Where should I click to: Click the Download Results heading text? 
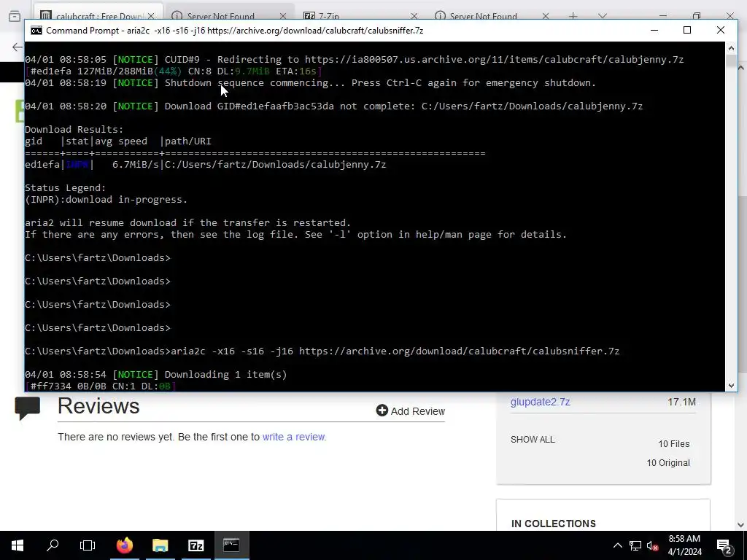pos(74,130)
